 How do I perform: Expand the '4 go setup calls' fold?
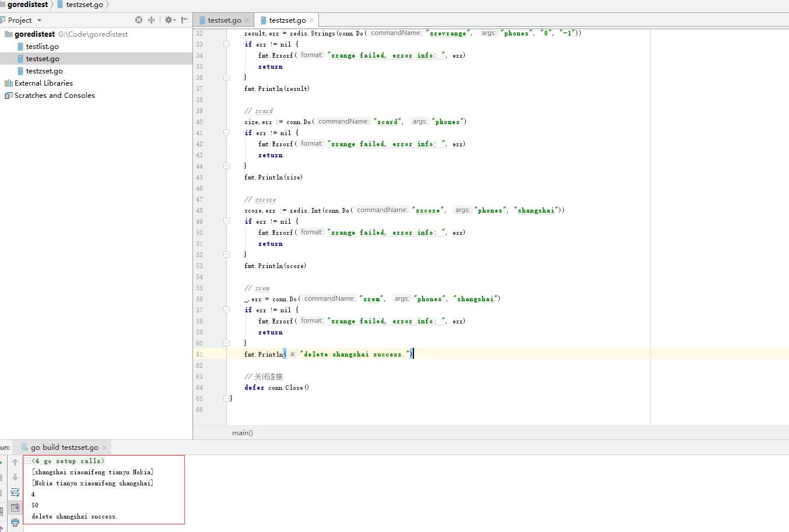[x=27, y=461]
